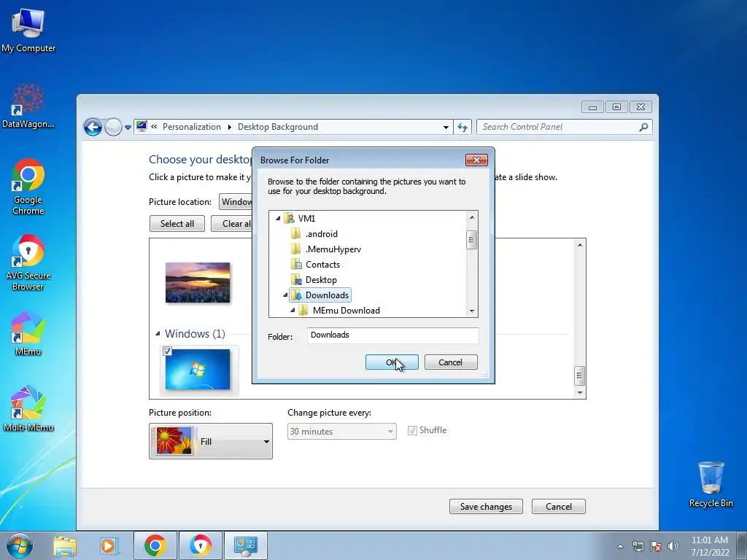Close the Browse For Folder dialog
This screenshot has width=747, height=560.
(x=476, y=160)
